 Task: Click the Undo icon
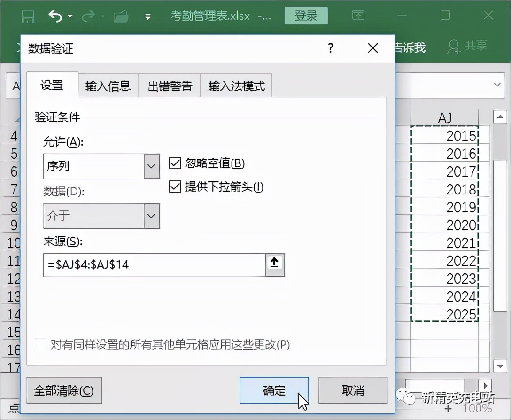coord(55,16)
